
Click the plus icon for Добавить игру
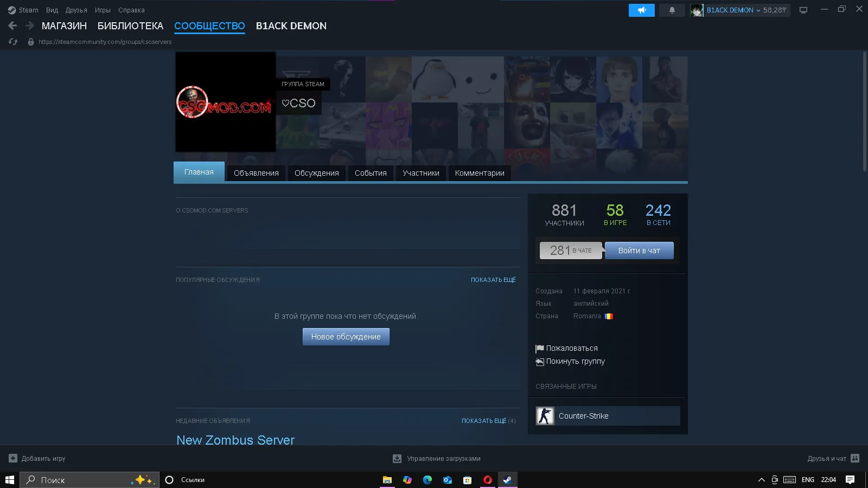coord(13,458)
